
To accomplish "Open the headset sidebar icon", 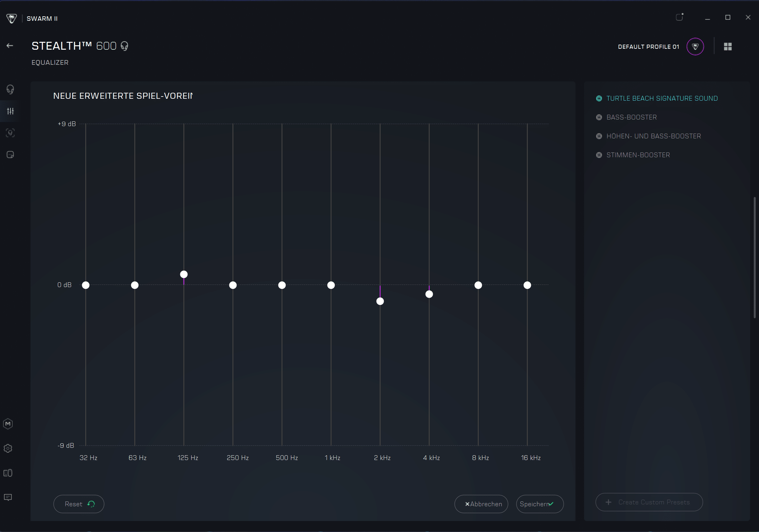I will tap(10, 89).
